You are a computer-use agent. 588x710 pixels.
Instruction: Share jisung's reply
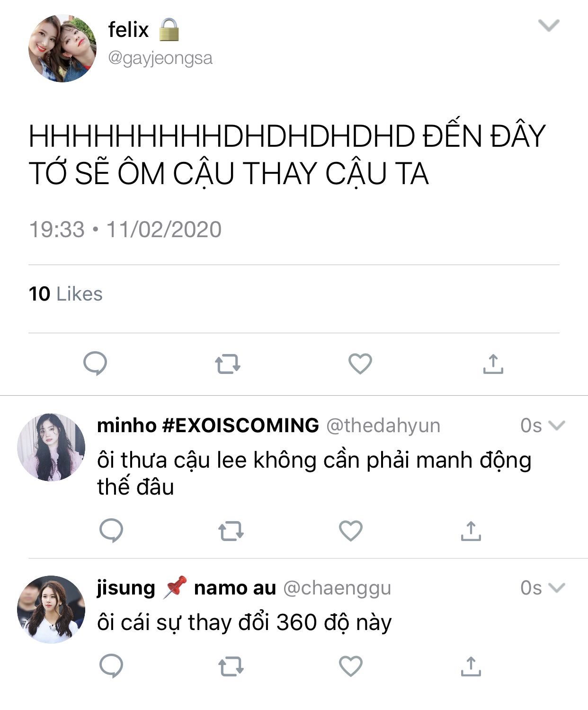tap(471, 666)
